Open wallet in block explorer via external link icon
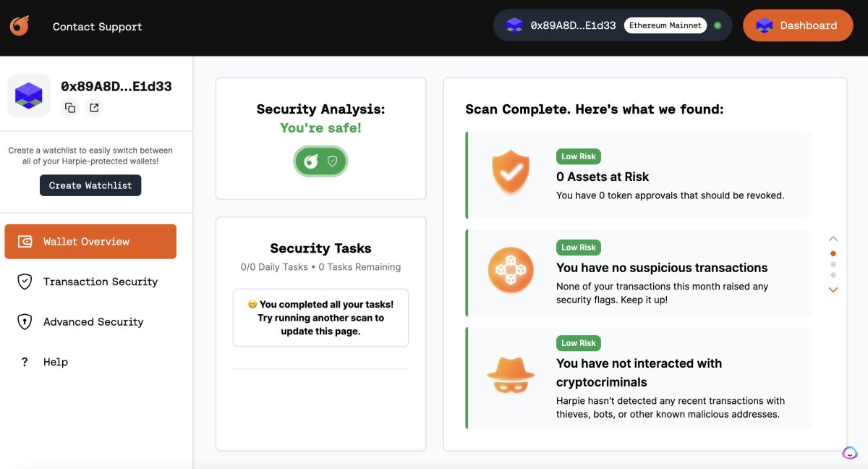The image size is (868, 469). [x=94, y=106]
